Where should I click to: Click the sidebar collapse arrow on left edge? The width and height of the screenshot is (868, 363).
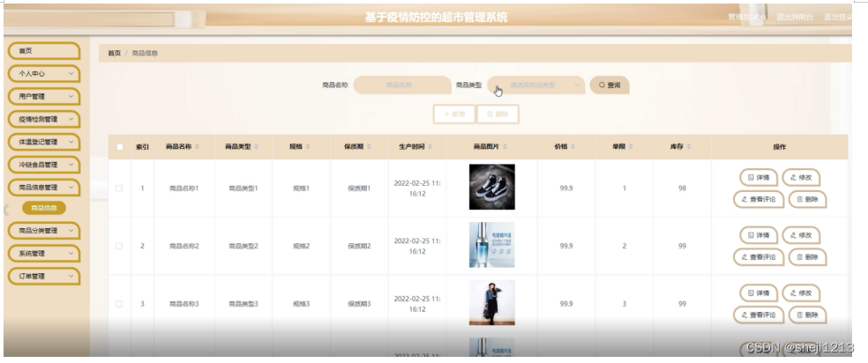6,210
